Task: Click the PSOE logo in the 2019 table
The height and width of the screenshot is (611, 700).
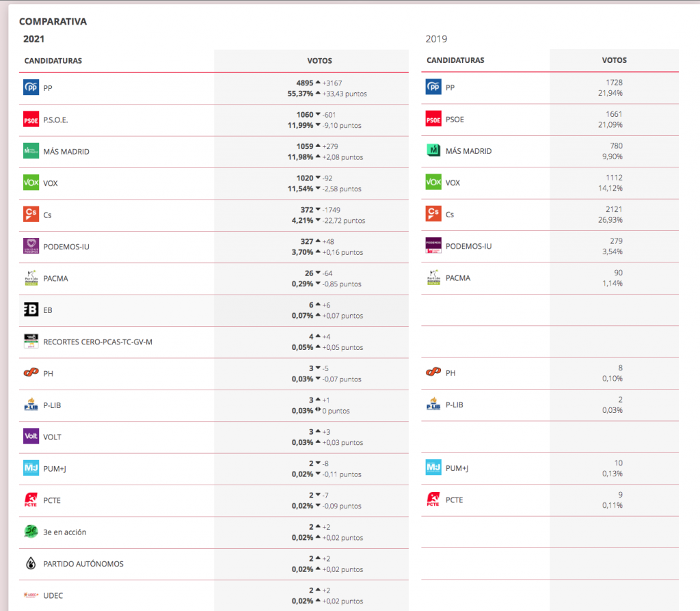Action: click(x=433, y=119)
